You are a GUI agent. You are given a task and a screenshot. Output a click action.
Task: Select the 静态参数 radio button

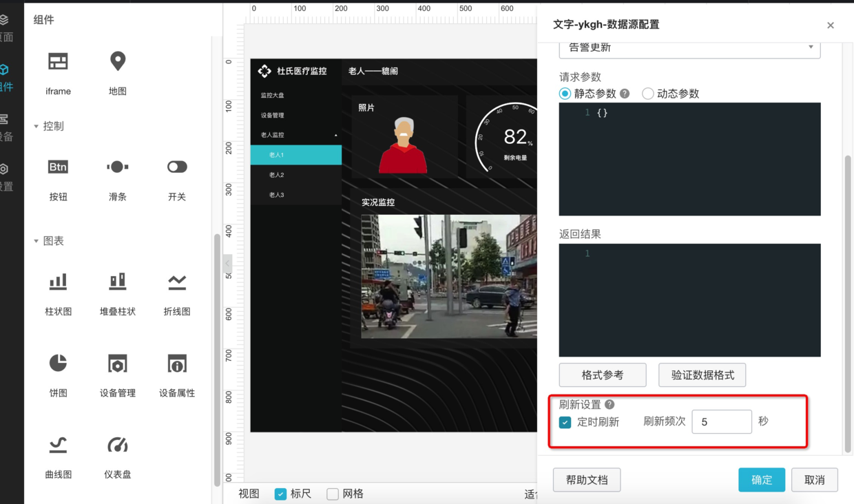(x=565, y=94)
